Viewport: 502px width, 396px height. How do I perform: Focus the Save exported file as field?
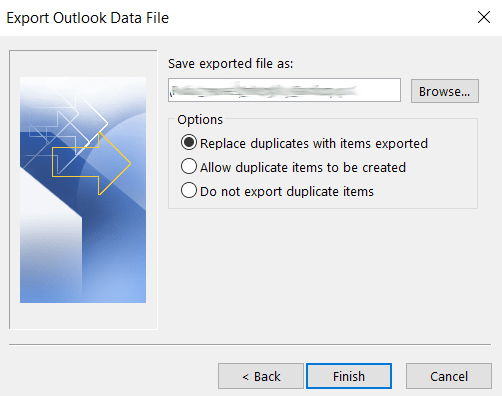(284, 90)
